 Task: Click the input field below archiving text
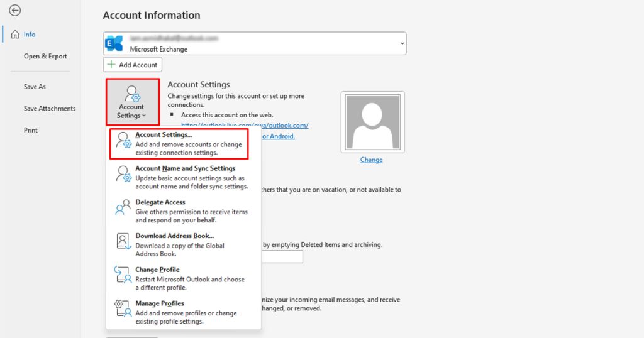pos(282,257)
